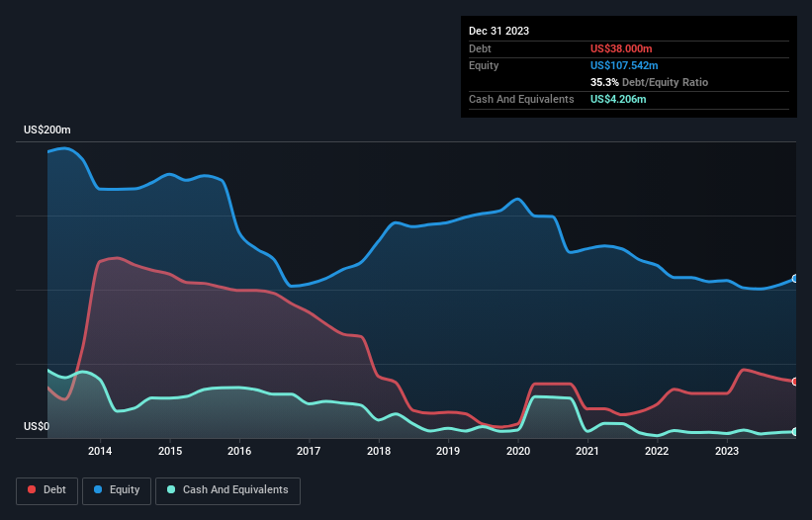This screenshot has height=520, width=812.
Task: Select the 2014 x-axis label
Action: point(100,451)
